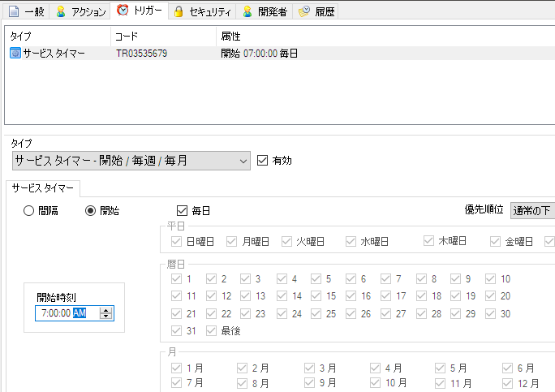Click the 開始時刻 time field

tap(75, 313)
